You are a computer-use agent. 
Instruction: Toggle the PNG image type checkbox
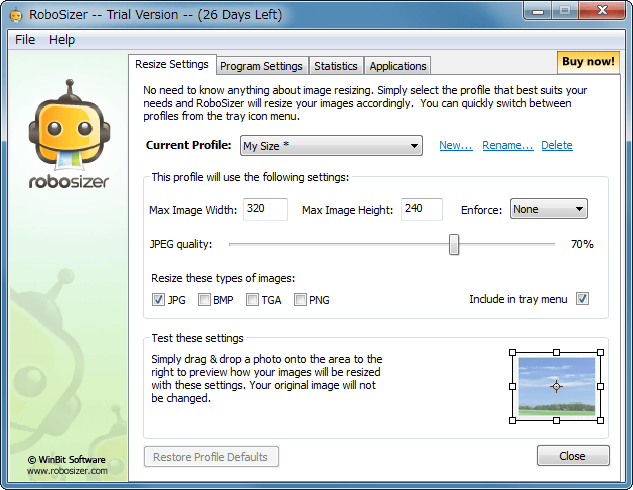coord(300,299)
